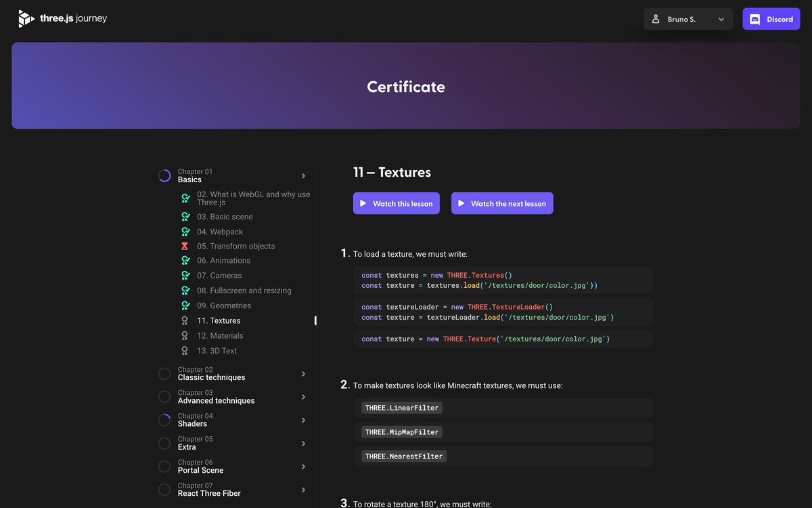
Task: Open lesson 13. 3D Text
Action: pos(217,351)
